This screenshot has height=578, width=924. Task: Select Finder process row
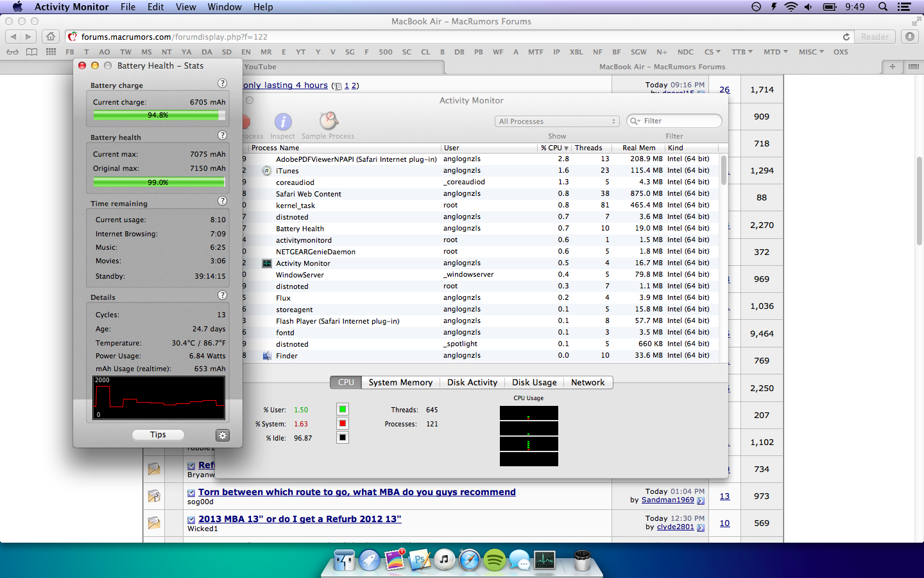tap(480, 356)
